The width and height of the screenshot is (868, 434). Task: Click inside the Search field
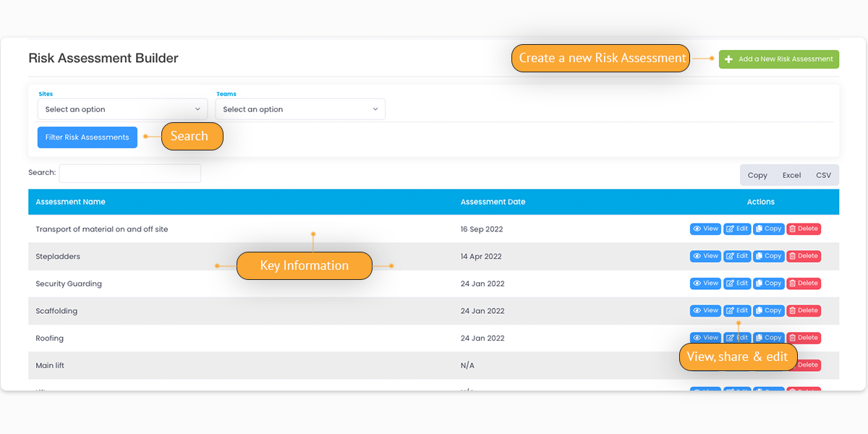[129, 174]
